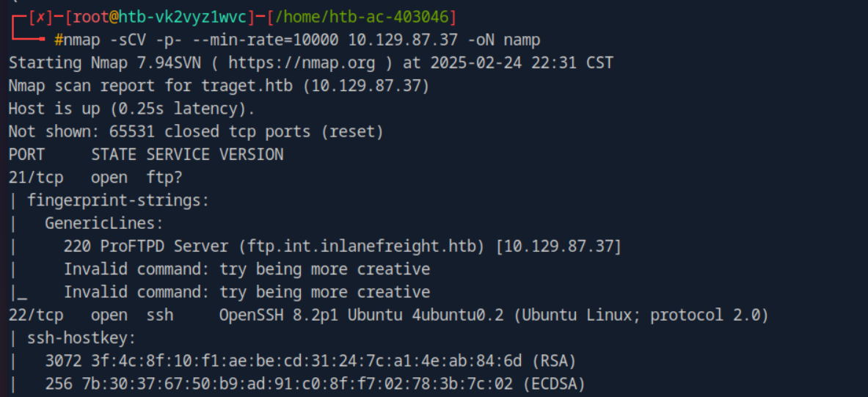Click the red ✗ status symbol in prompt
Screen dimensions: 868x397
tap(38, 16)
